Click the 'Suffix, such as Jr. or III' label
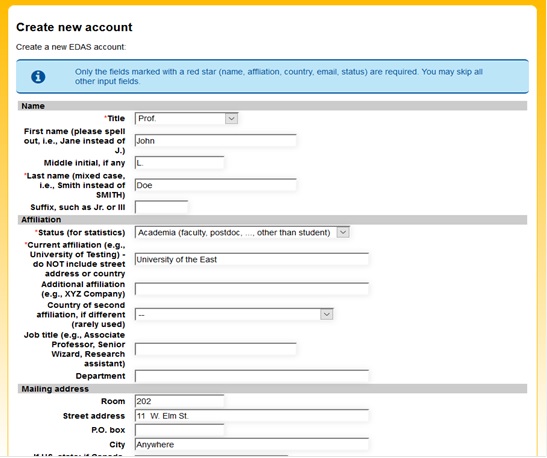Screen dimensions: 547x458 pos(78,207)
